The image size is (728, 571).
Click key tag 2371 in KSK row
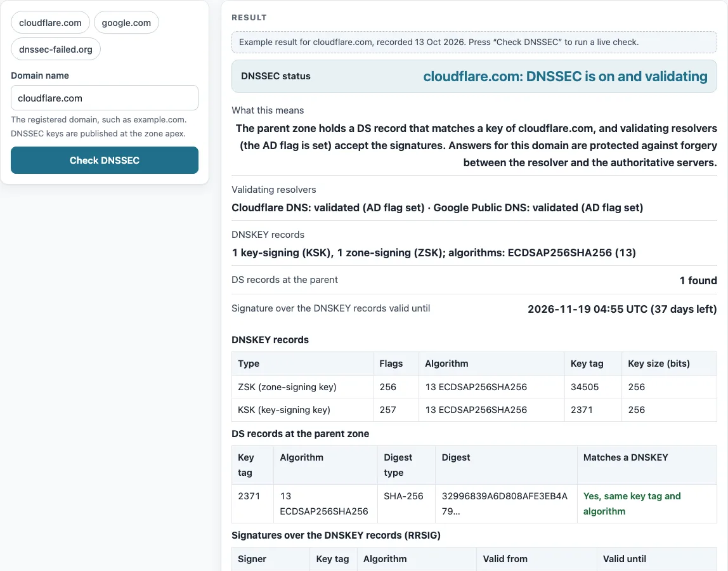(x=593, y=410)
